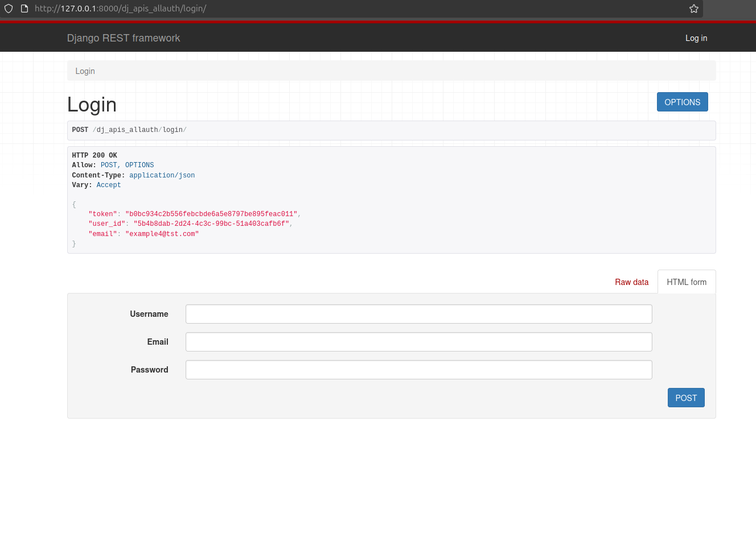Click the OPTIONS link in the Allow header
756x558 pixels.
coord(139,165)
